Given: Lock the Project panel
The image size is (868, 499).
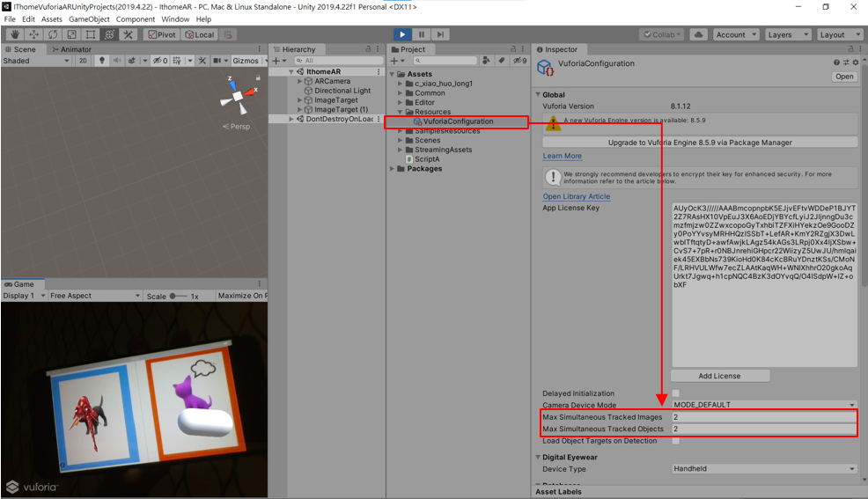Looking at the screenshot, I should pyautogui.click(x=513, y=49).
